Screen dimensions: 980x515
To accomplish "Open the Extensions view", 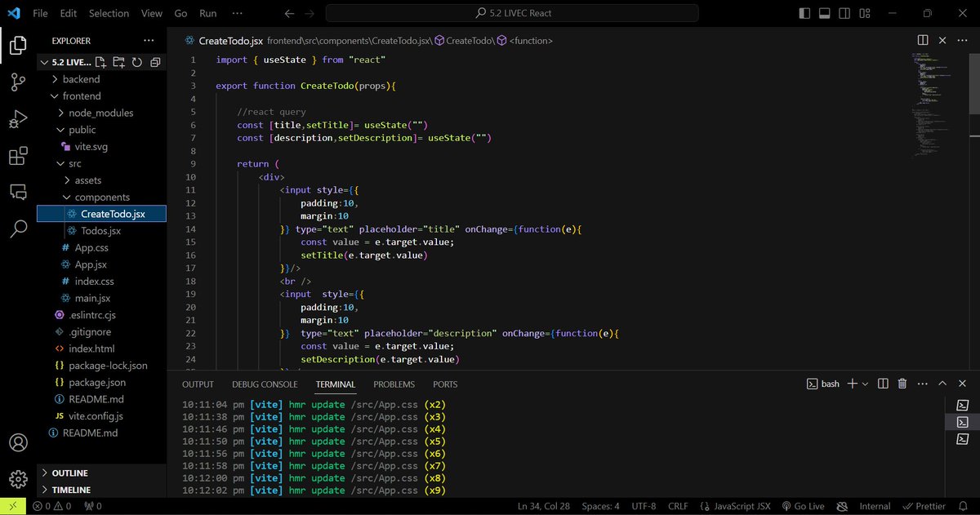I will click(x=18, y=157).
